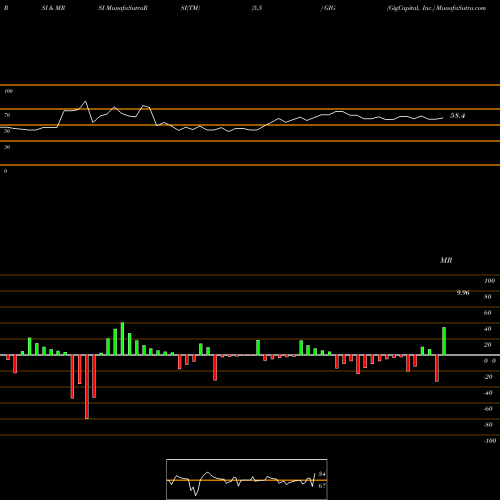
Task: Click the 60 label on MR axis
Action: pyautogui.click(x=488, y=313)
